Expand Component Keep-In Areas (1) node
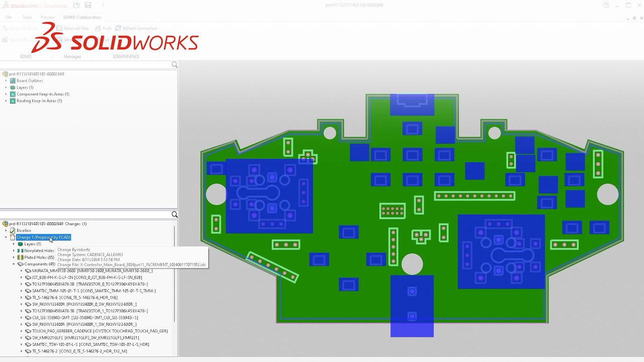Image resolution: width=644 pixels, height=362 pixels. 6,95
